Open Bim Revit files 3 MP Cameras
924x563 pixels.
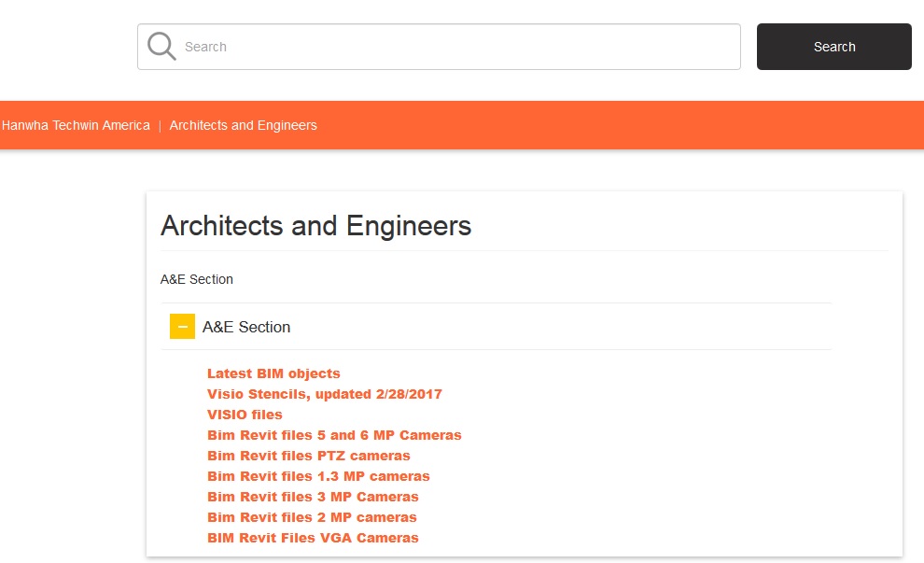313,497
